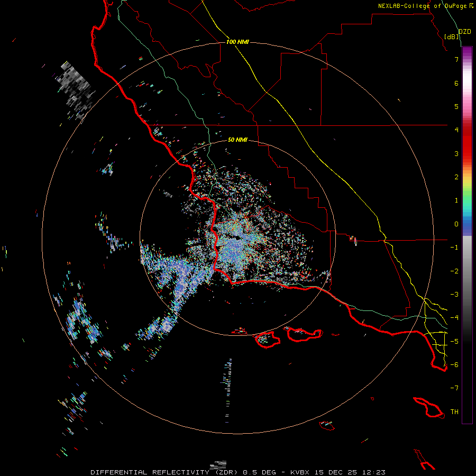Click the "4" value on the color scale

(x=456, y=130)
